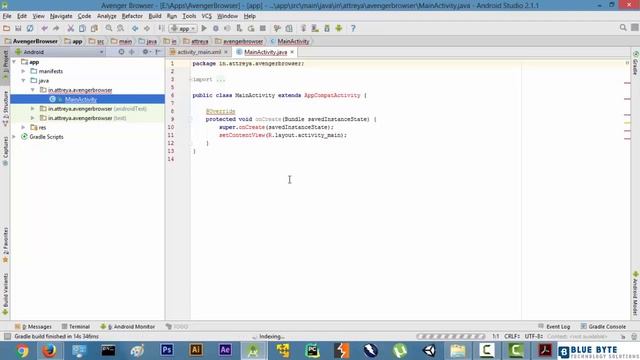
Task: Click the Search Everywhere magnifier icon
Action: (x=623, y=27)
